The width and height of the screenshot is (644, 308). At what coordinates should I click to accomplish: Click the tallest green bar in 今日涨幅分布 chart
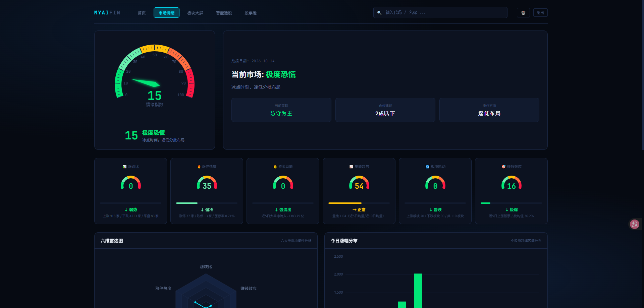pos(418,291)
